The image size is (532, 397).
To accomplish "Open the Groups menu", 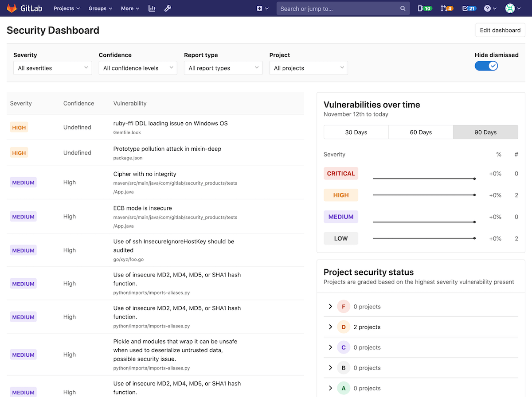I will click(100, 8).
